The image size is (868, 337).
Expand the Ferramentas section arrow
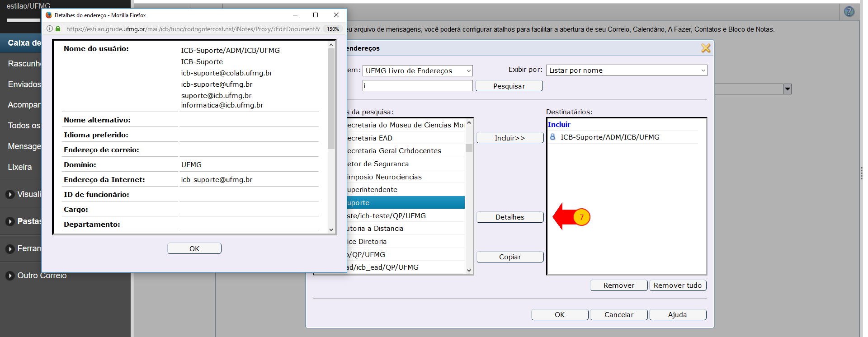click(10, 249)
